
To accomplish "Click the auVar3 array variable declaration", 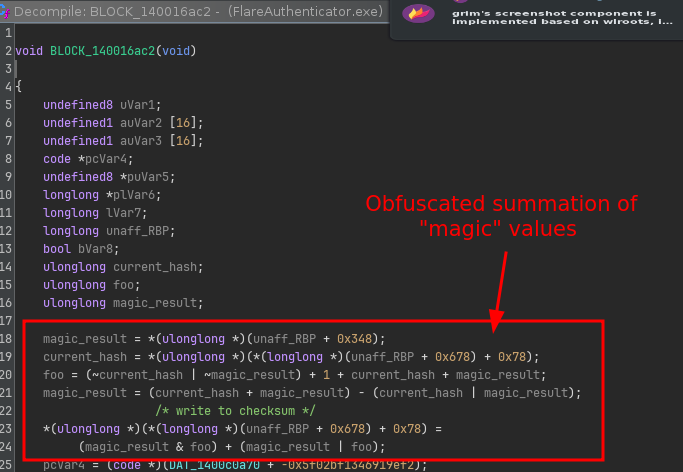I will [141, 141].
